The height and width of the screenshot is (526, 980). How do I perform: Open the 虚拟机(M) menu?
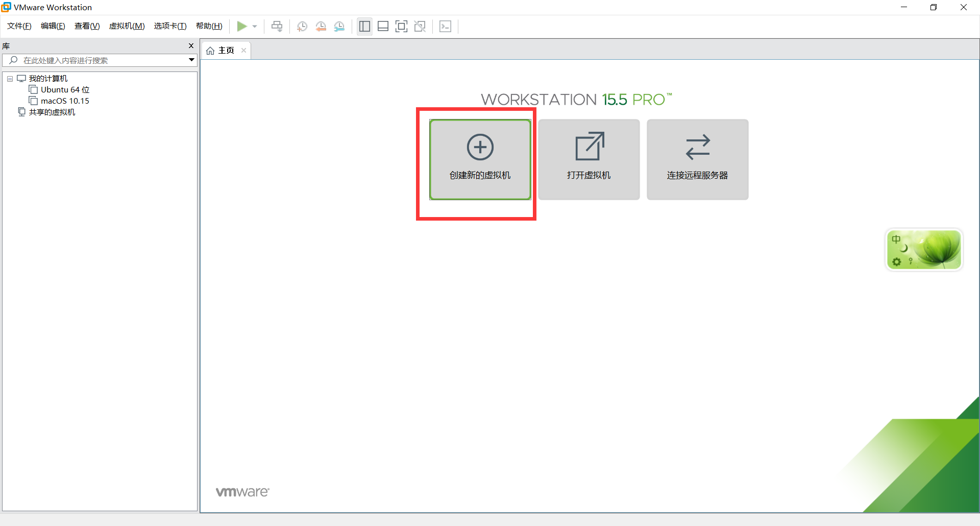pos(127,26)
